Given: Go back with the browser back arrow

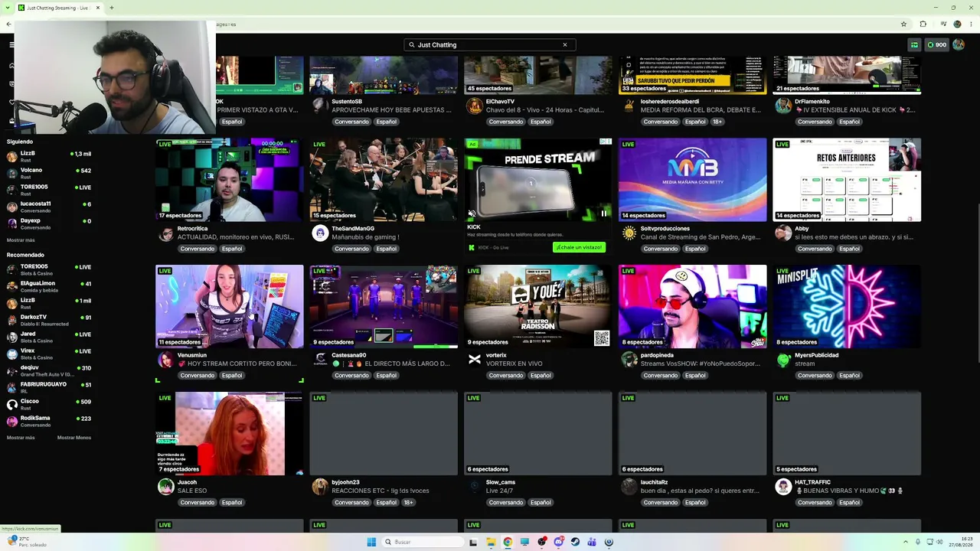Looking at the screenshot, I should click(x=8, y=24).
